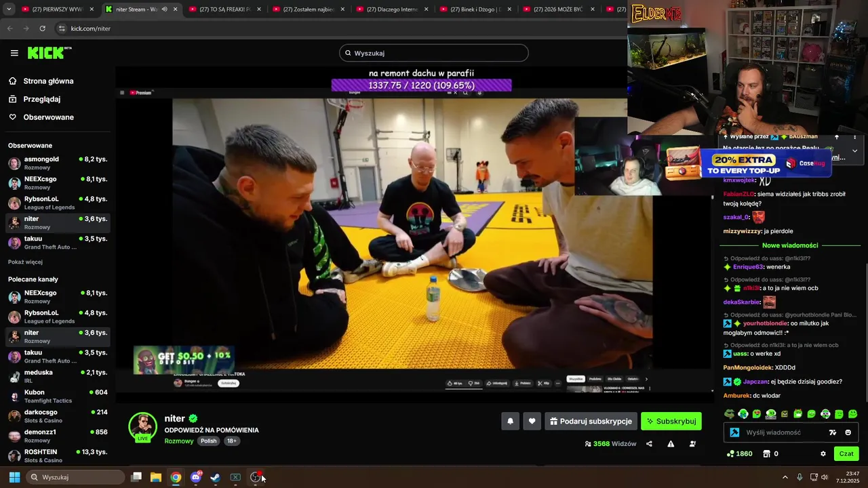Click the Rozmowy category link
This screenshot has width=868, height=488.
pos(179,441)
